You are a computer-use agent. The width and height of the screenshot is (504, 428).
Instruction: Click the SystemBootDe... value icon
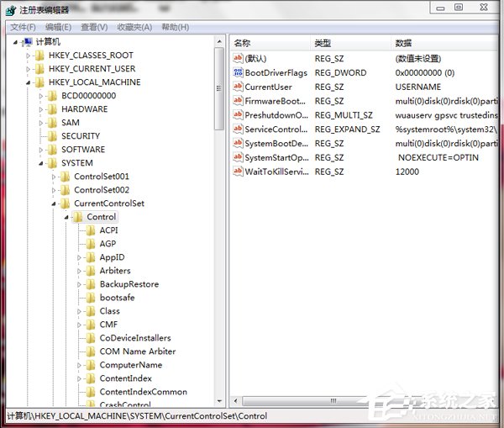coord(238,143)
